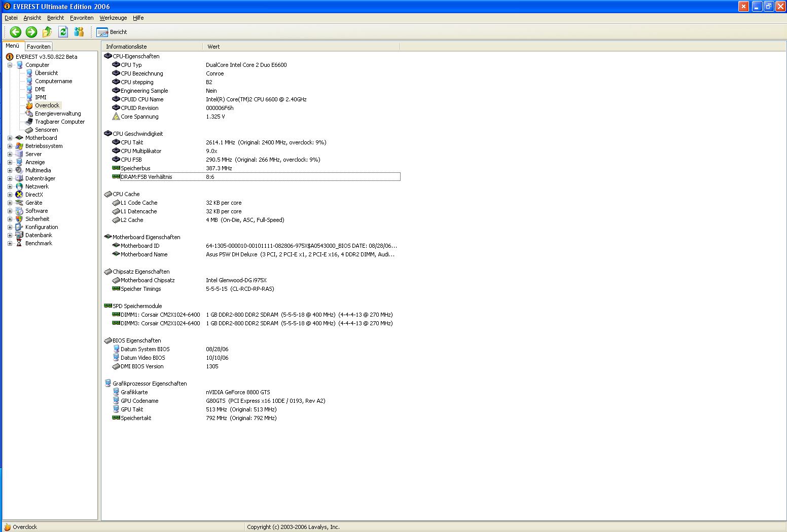Select the Sensoren tree item

pyautogui.click(x=46, y=130)
